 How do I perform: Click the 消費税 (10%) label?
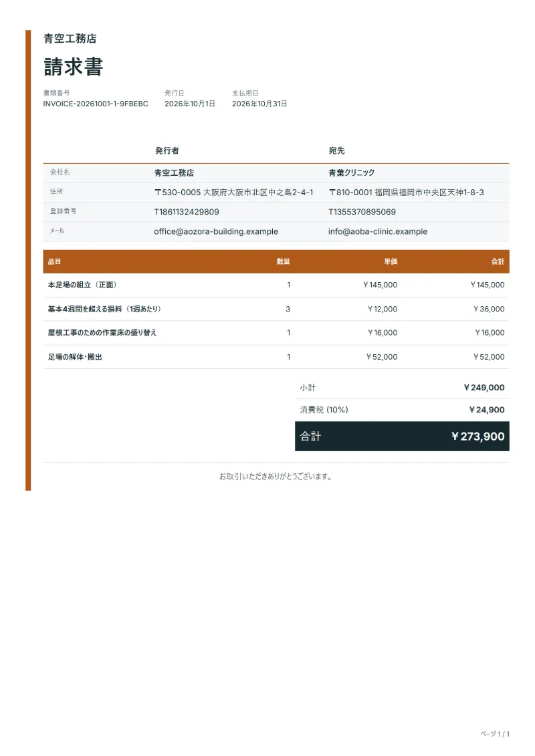point(324,410)
